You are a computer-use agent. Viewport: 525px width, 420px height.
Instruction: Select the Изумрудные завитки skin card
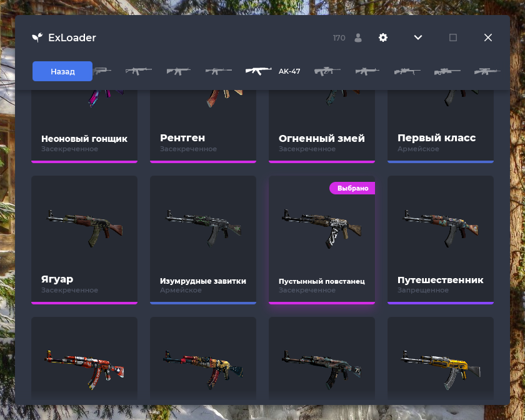pyautogui.click(x=203, y=240)
